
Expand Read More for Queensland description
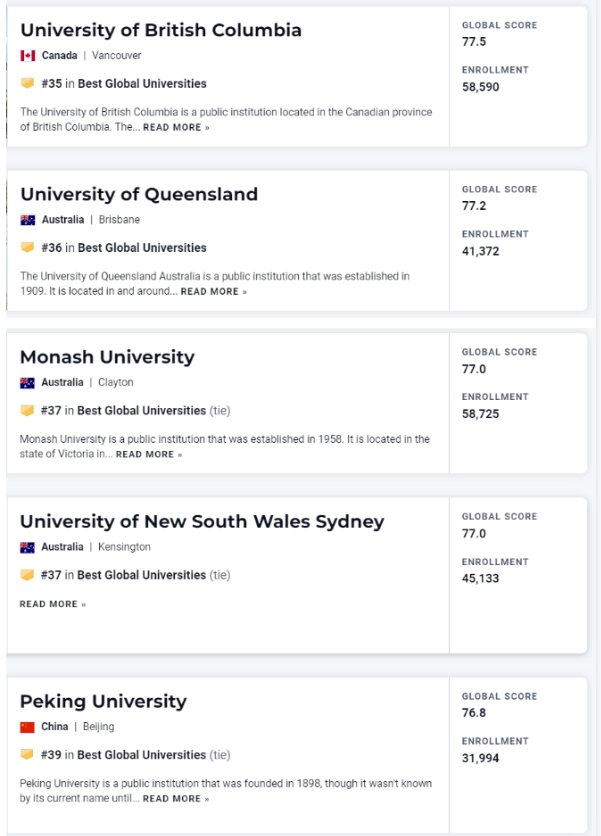click(x=213, y=292)
